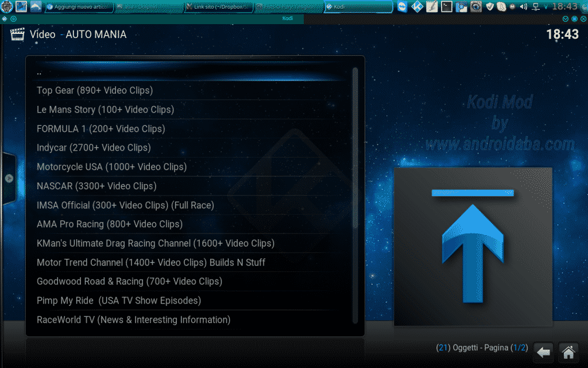Viewport: 588px width, 368px height.
Task: Go up via the '..' parent folder entry
Action: pos(189,72)
